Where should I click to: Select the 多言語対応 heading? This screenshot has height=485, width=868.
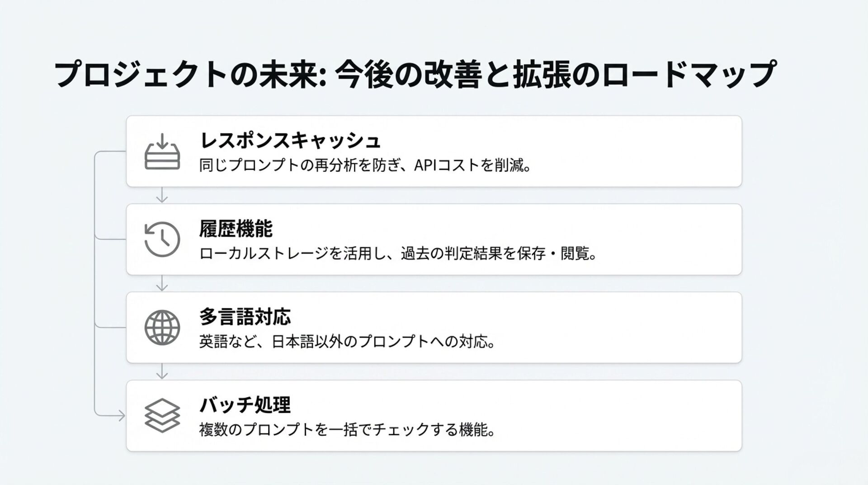tap(245, 317)
